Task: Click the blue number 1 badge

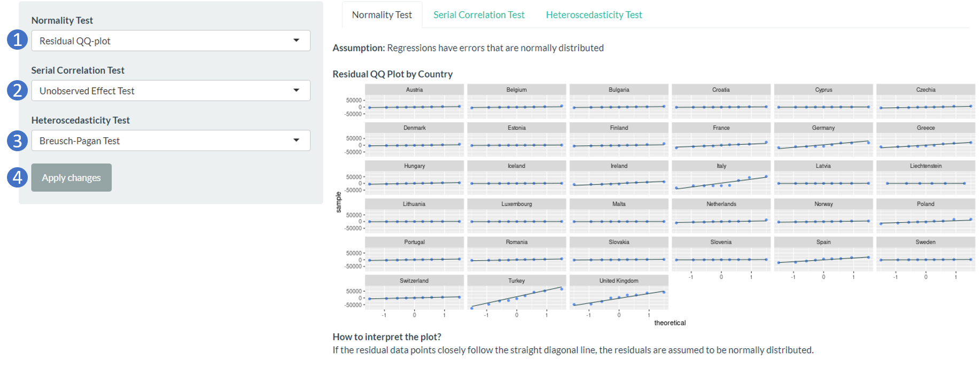Action: (x=17, y=40)
